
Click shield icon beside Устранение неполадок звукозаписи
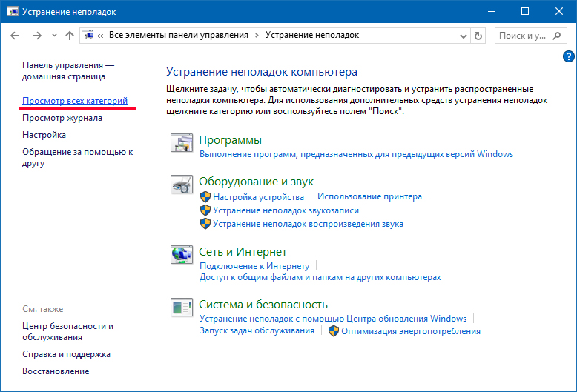(x=205, y=210)
